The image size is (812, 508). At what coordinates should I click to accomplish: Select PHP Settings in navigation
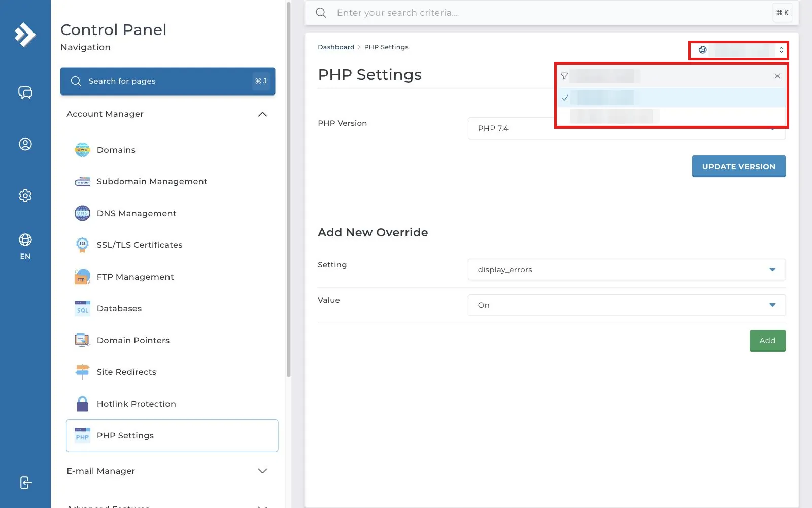(172, 435)
